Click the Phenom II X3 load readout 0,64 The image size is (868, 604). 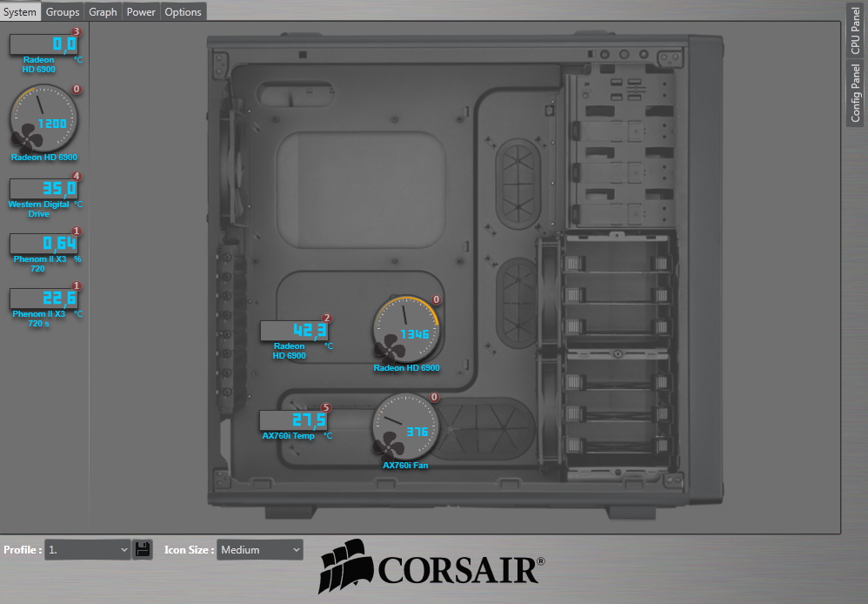click(43, 244)
